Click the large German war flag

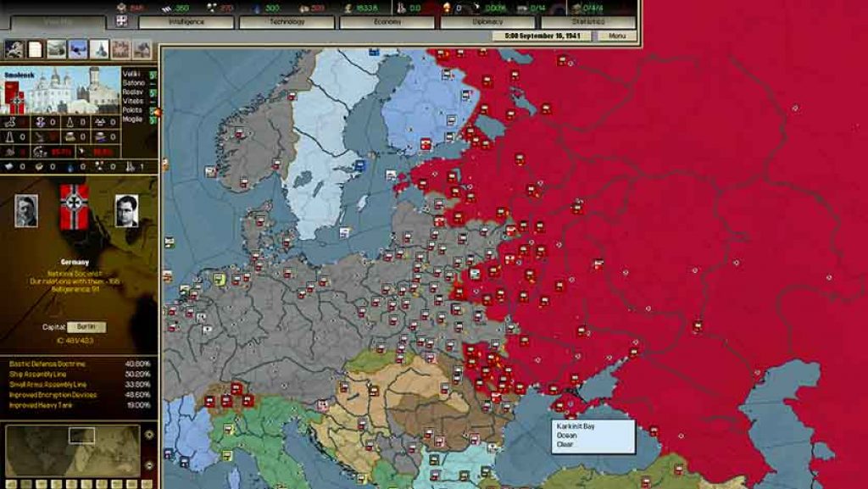tap(75, 207)
